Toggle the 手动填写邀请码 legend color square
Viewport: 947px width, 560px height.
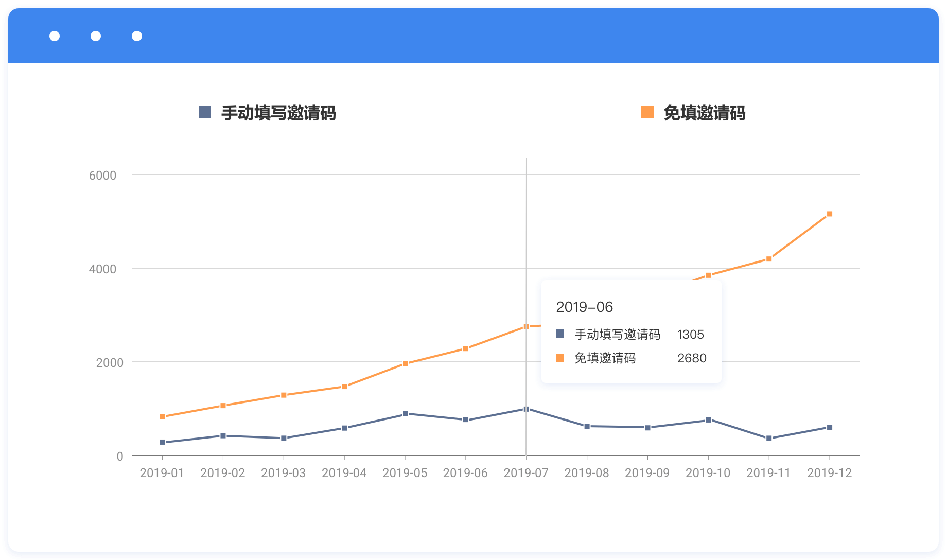205,112
